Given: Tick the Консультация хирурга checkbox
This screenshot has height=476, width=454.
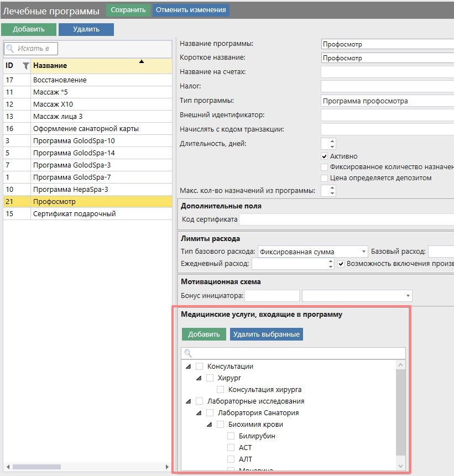Looking at the screenshot, I should (221, 390).
